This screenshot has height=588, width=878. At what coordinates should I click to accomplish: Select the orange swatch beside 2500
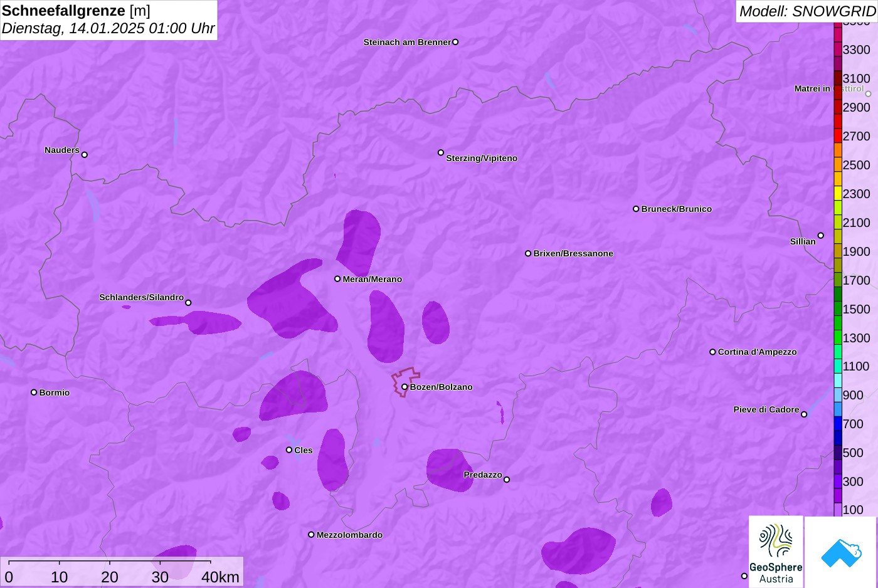click(x=838, y=165)
